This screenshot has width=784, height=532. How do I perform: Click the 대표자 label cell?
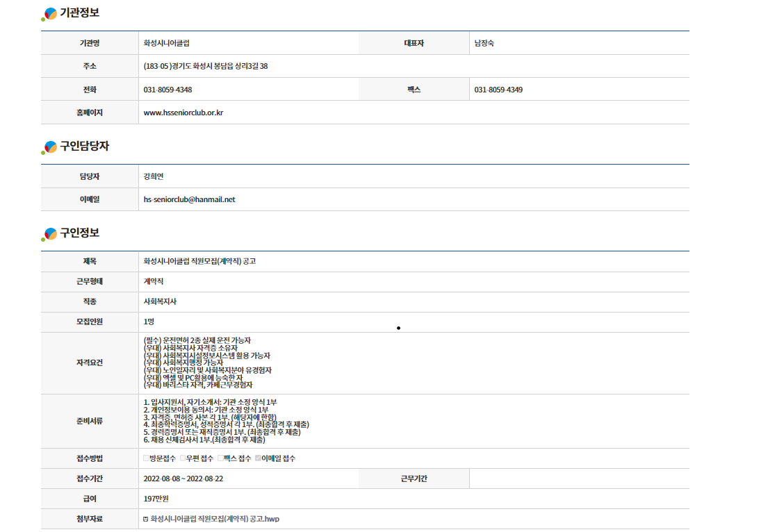coord(414,43)
